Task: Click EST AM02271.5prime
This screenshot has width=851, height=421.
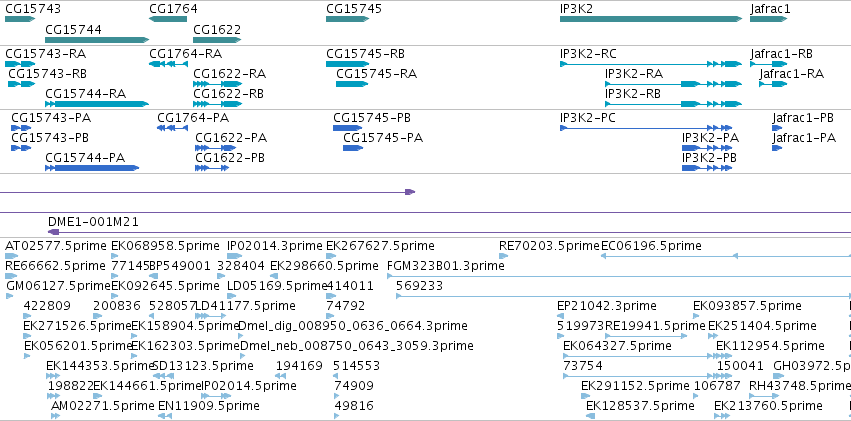Action: [x=56, y=416]
